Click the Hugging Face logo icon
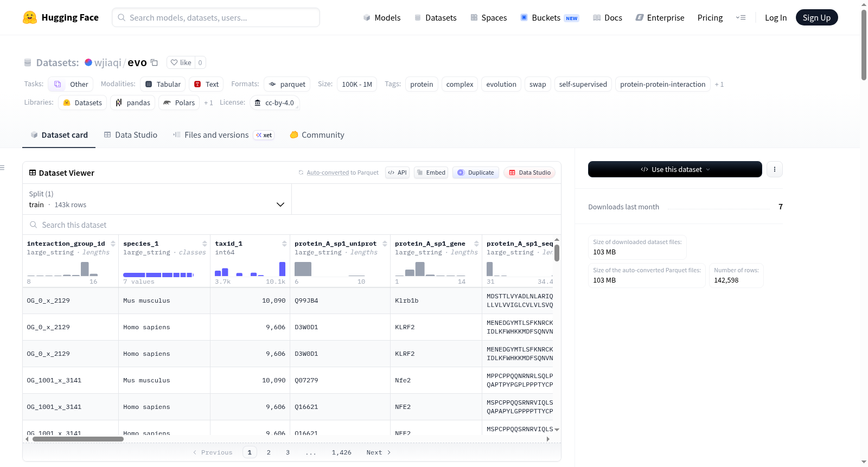The height and width of the screenshot is (467, 868). (30, 17)
